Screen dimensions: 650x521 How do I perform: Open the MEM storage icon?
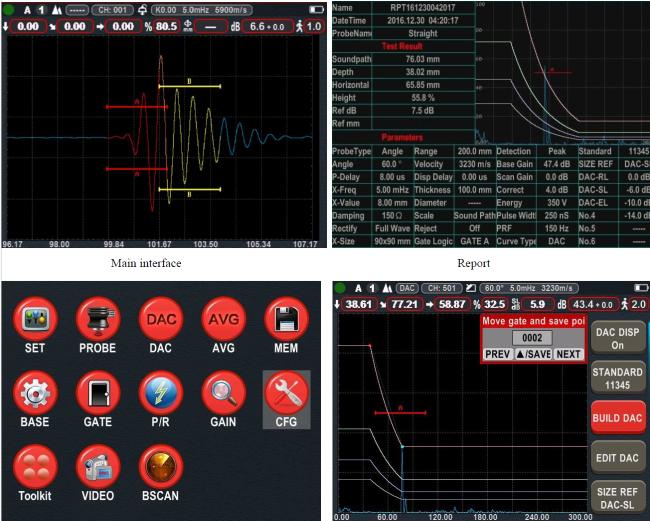click(x=285, y=320)
